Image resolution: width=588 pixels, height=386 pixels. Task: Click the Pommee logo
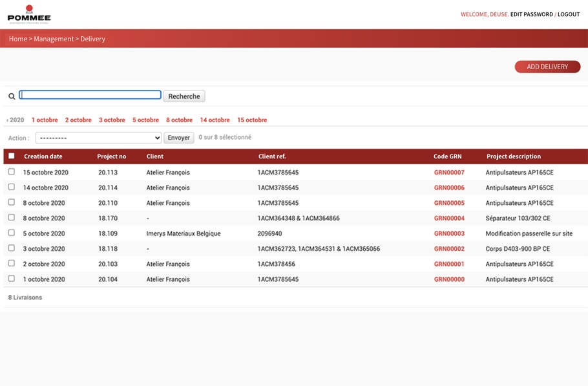click(28, 14)
